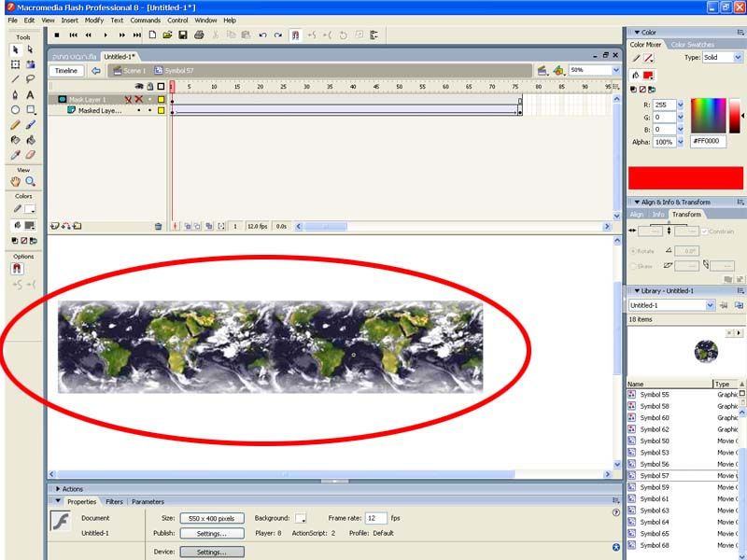Click the Open folder toolbar icon
The height and width of the screenshot is (560, 747).
167,35
